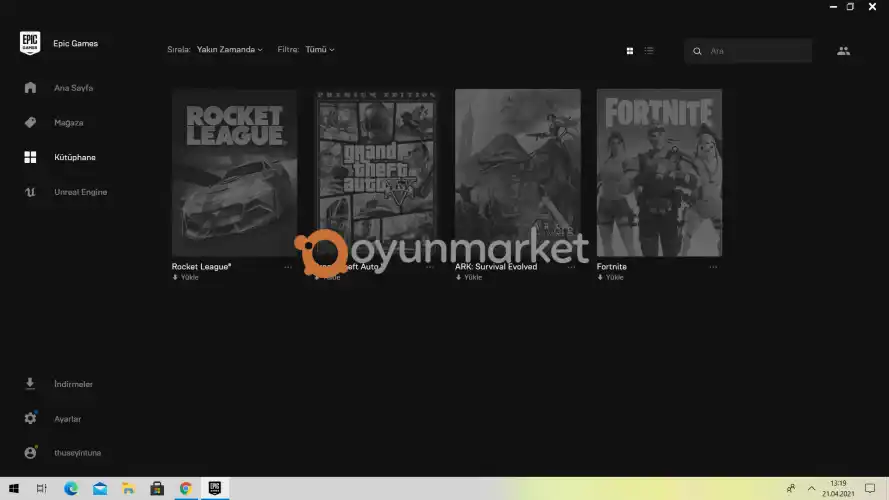
Task: Open Unreal Engine section
Action: [80, 192]
